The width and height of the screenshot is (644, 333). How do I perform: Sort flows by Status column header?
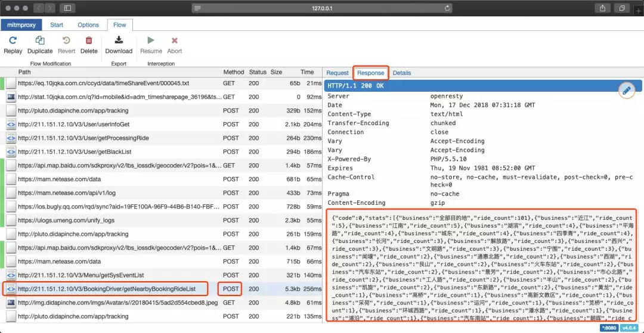[258, 71]
